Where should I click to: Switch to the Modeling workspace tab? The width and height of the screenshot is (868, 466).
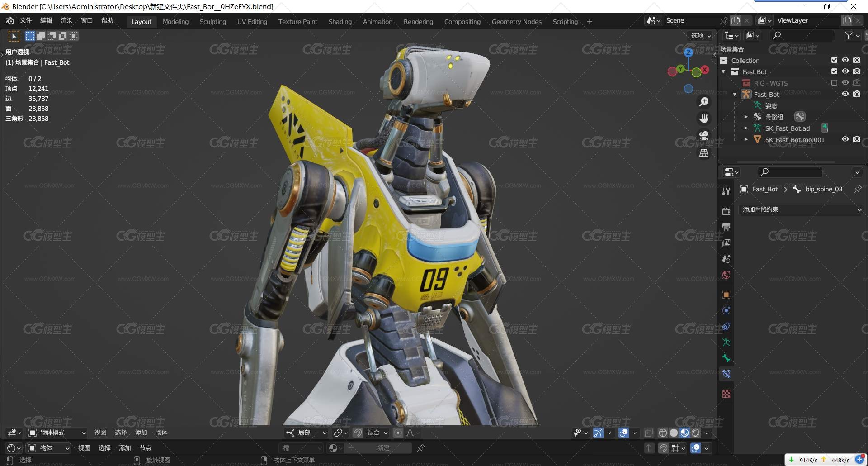pos(175,22)
